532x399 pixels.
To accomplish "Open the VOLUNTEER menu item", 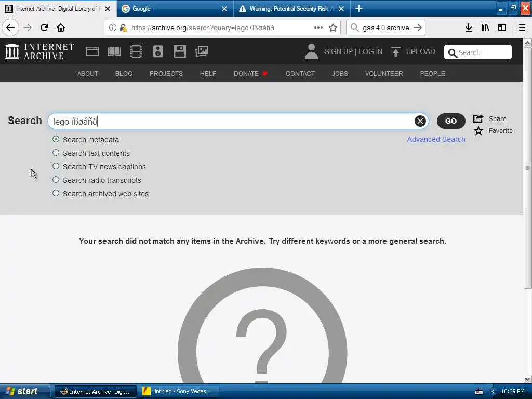I will coord(384,74).
